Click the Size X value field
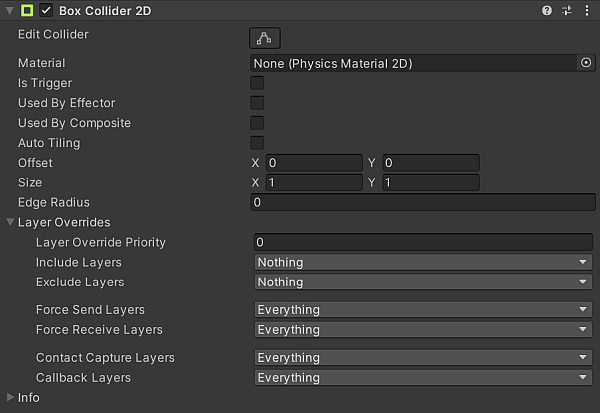 (x=312, y=183)
